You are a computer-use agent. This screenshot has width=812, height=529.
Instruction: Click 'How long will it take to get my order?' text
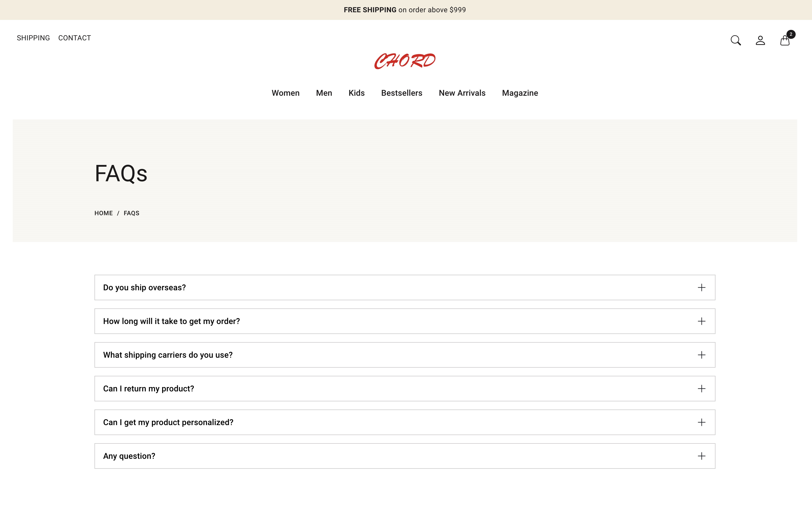tap(171, 322)
